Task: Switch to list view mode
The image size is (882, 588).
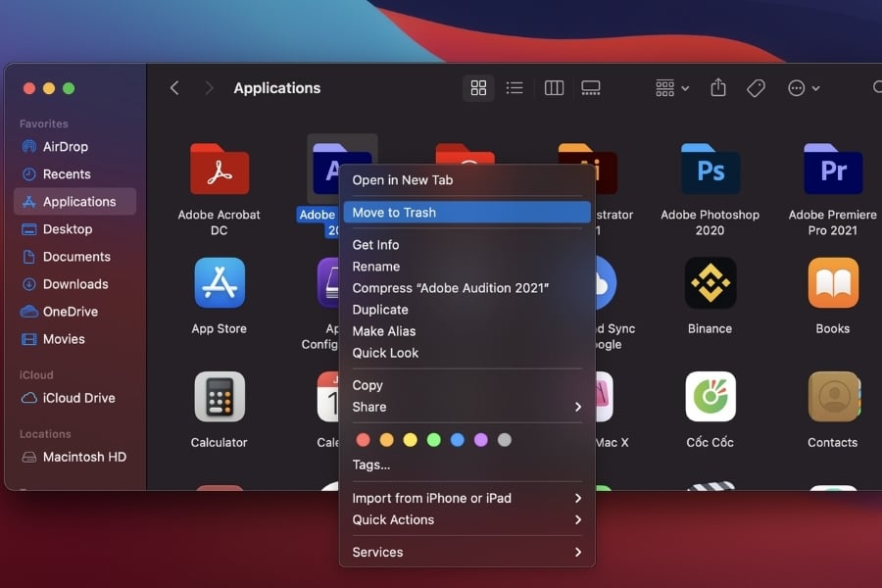Action: 514,88
